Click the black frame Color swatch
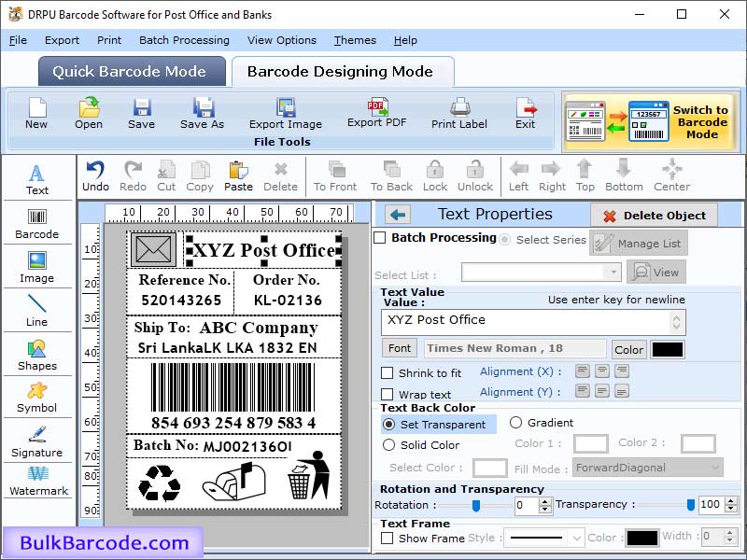Viewport: 747px width, 560px height. pos(642,539)
